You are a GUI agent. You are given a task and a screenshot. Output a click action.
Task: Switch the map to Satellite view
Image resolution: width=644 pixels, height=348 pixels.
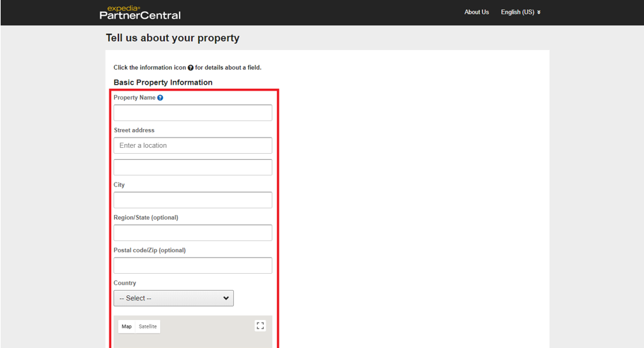point(148,326)
